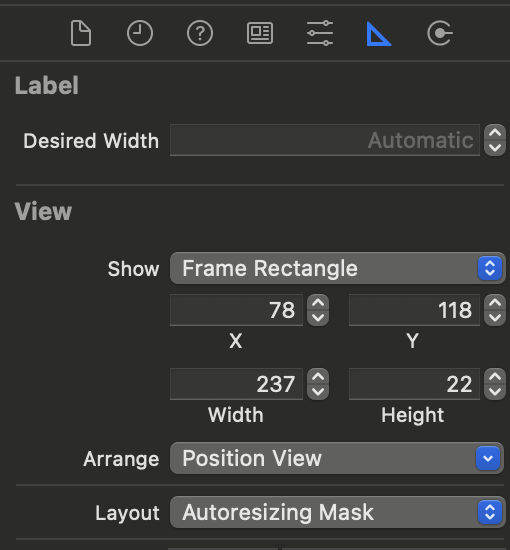Screen dimensions: 510x550
Task: Click the X position field showing 78
Action: (x=236, y=310)
